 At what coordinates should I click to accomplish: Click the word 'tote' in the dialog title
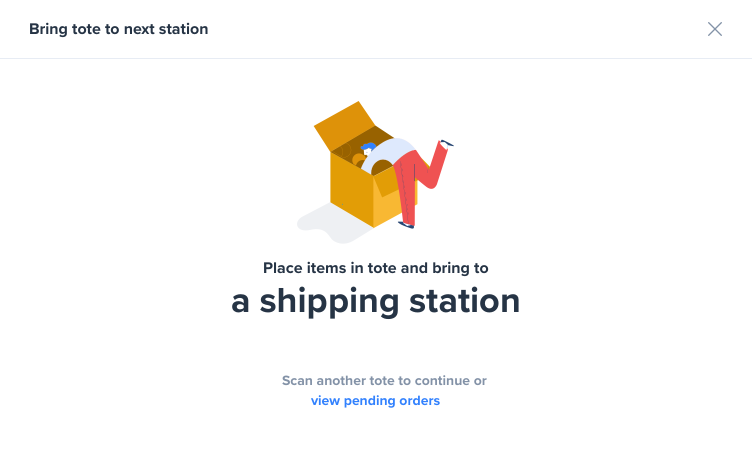pyautogui.click(x=86, y=29)
